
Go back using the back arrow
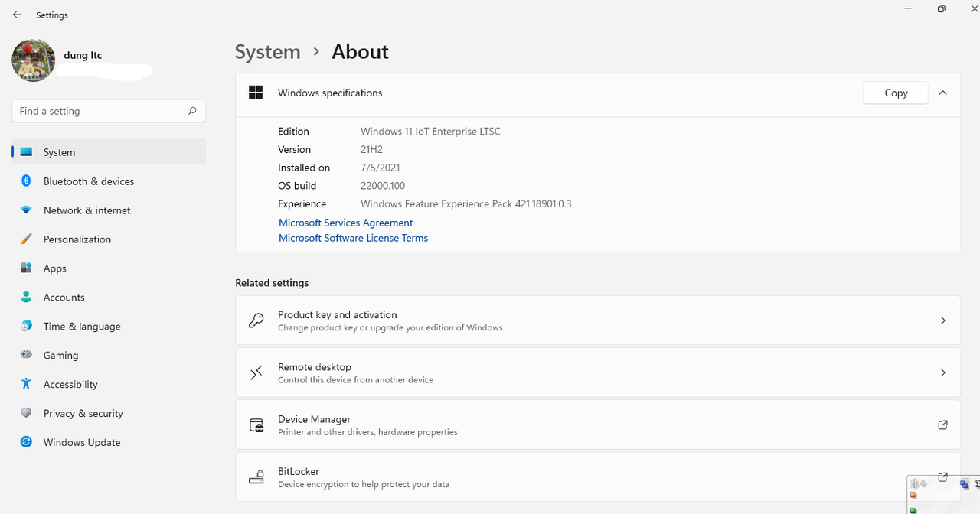click(x=18, y=15)
